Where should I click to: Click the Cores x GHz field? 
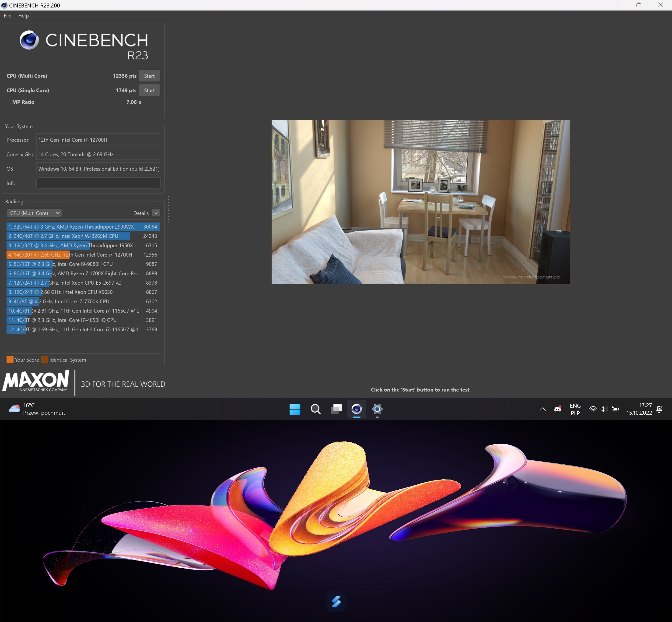click(98, 154)
